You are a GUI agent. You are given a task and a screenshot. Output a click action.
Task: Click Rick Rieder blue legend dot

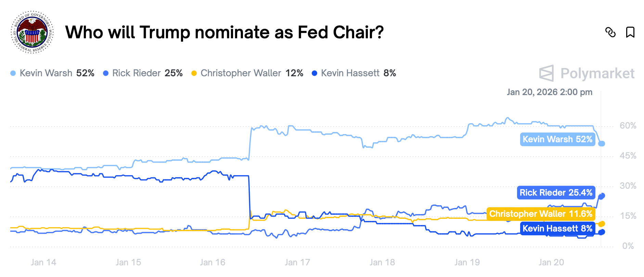pyautogui.click(x=106, y=73)
